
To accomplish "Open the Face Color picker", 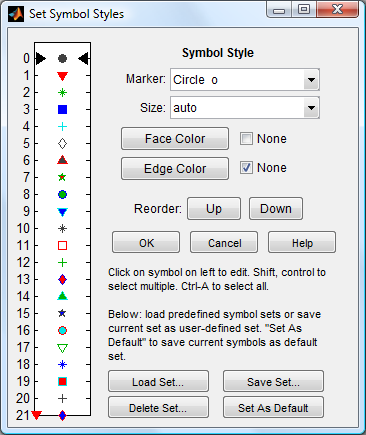I will tap(175, 139).
